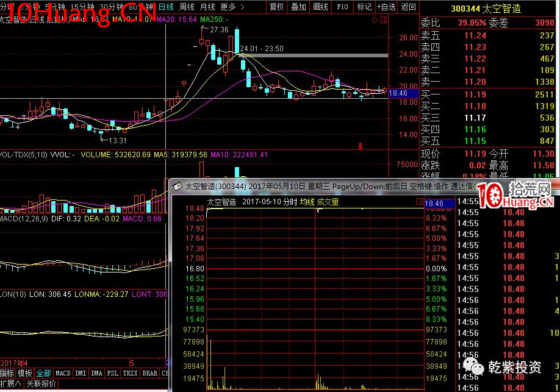The height and width of the screenshot is (392, 560).
Task: Click the diamond marker icon above the chart
Action: tap(375, 20)
